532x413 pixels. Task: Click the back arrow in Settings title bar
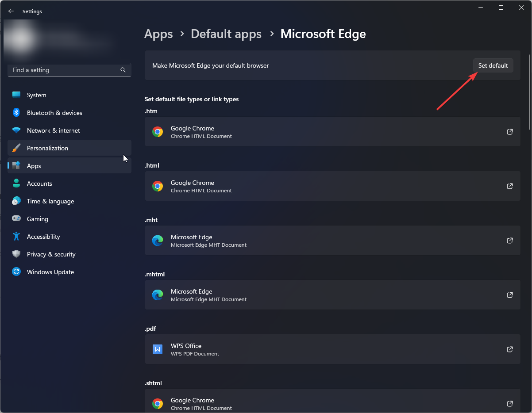click(x=11, y=11)
